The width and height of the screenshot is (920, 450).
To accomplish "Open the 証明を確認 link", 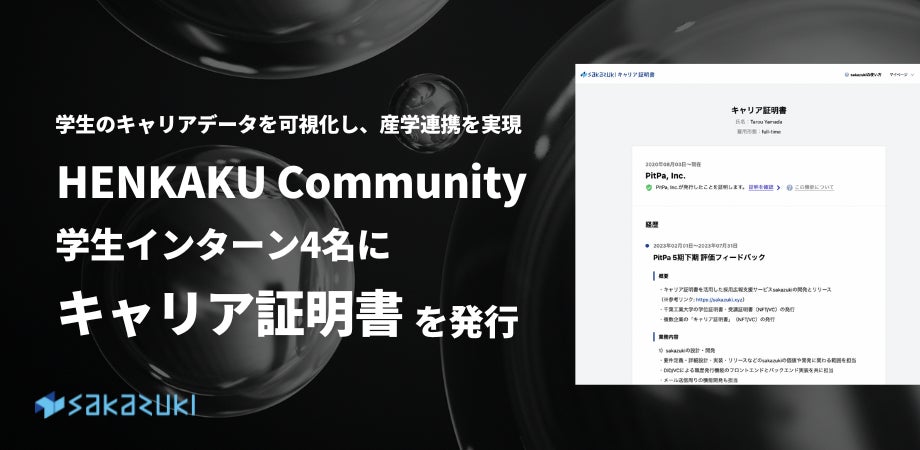I will 760,188.
